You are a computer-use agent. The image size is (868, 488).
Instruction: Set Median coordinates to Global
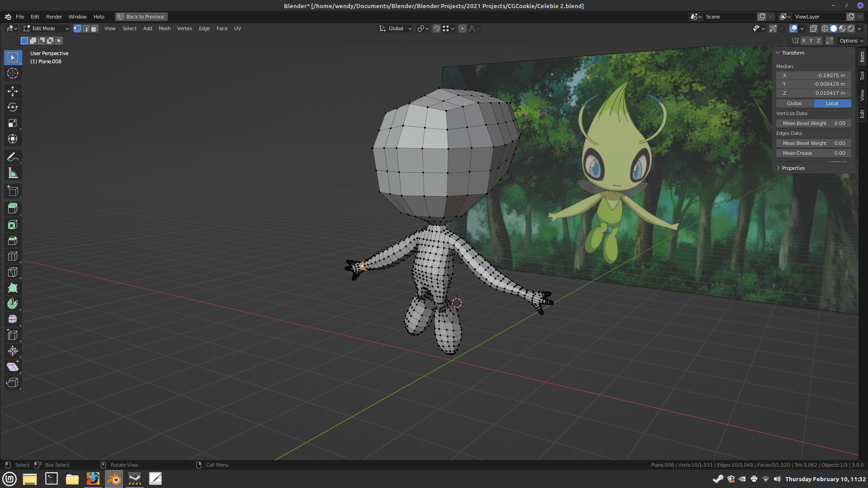[794, 103]
